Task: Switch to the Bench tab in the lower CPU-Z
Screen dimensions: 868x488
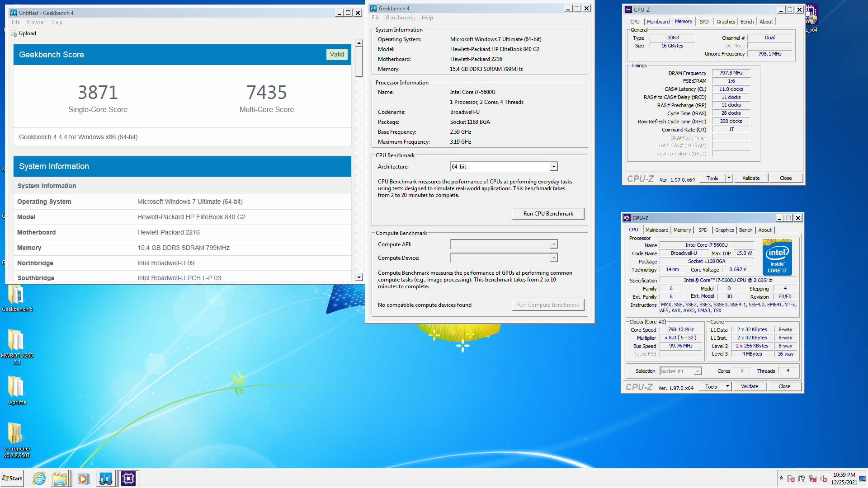Action: pyautogui.click(x=746, y=230)
